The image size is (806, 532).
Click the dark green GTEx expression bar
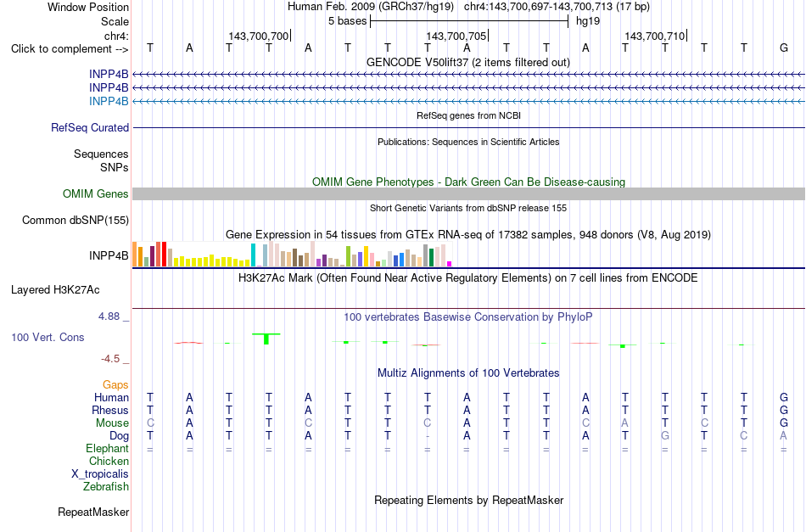point(431,257)
